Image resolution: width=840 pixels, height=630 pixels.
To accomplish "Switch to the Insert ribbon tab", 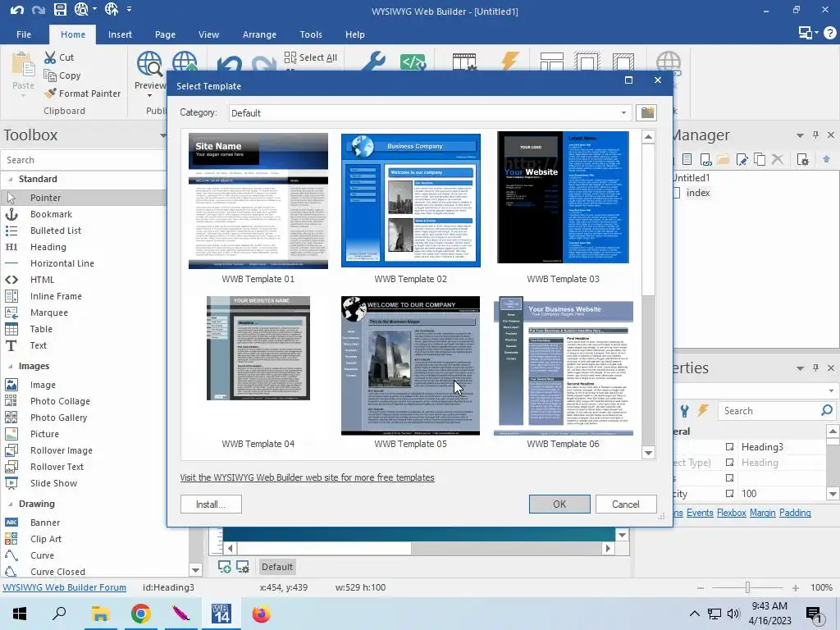I will pyautogui.click(x=120, y=34).
